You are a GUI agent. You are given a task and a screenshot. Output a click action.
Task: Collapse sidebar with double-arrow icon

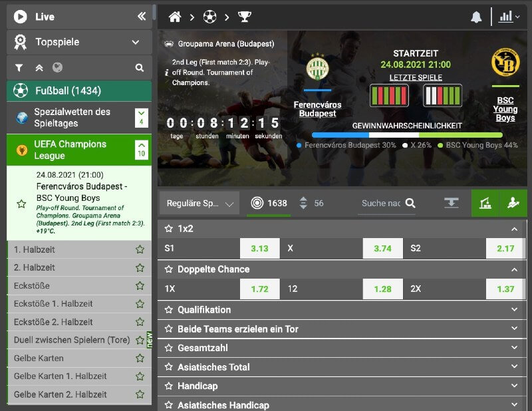(142, 16)
